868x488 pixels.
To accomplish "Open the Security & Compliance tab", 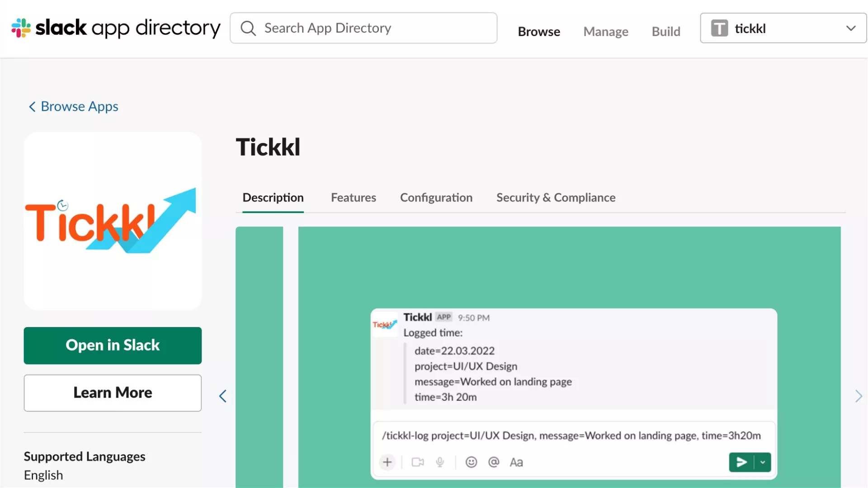I will tap(556, 197).
